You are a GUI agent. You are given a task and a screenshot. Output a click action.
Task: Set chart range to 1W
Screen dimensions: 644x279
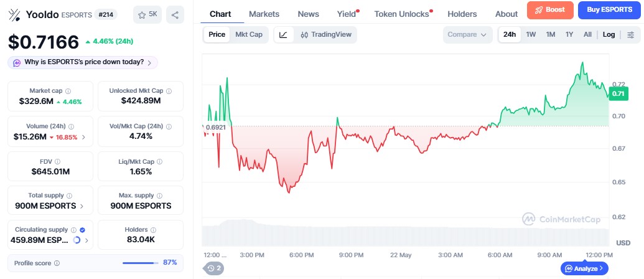coord(531,34)
